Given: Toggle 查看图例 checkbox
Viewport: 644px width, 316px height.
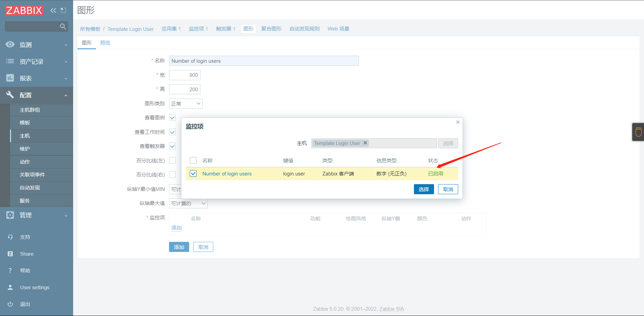Looking at the screenshot, I should (x=172, y=118).
